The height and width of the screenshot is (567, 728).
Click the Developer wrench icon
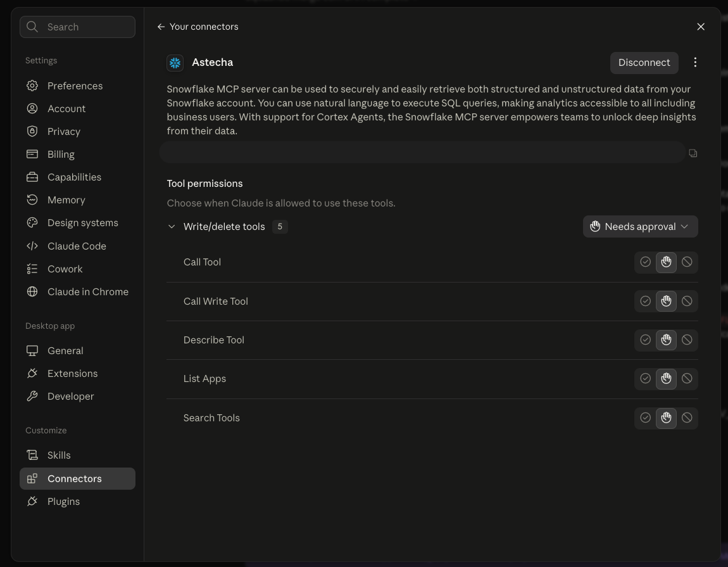[32, 396]
